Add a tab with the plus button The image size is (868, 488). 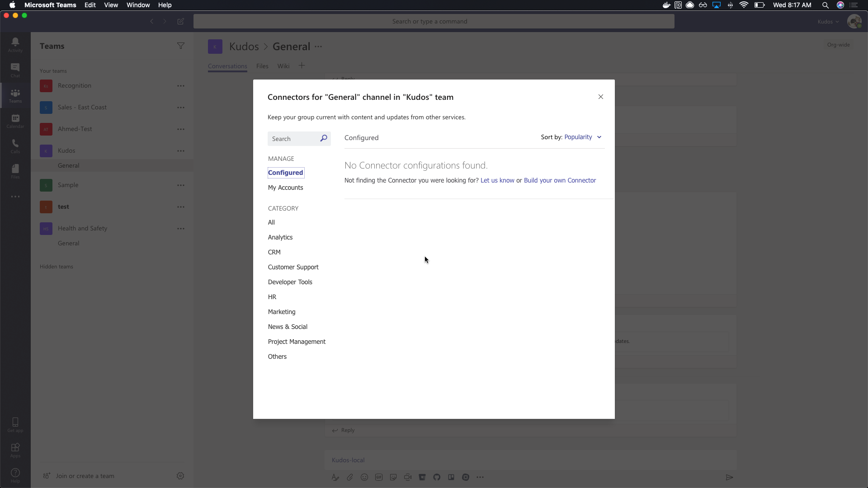302,66
